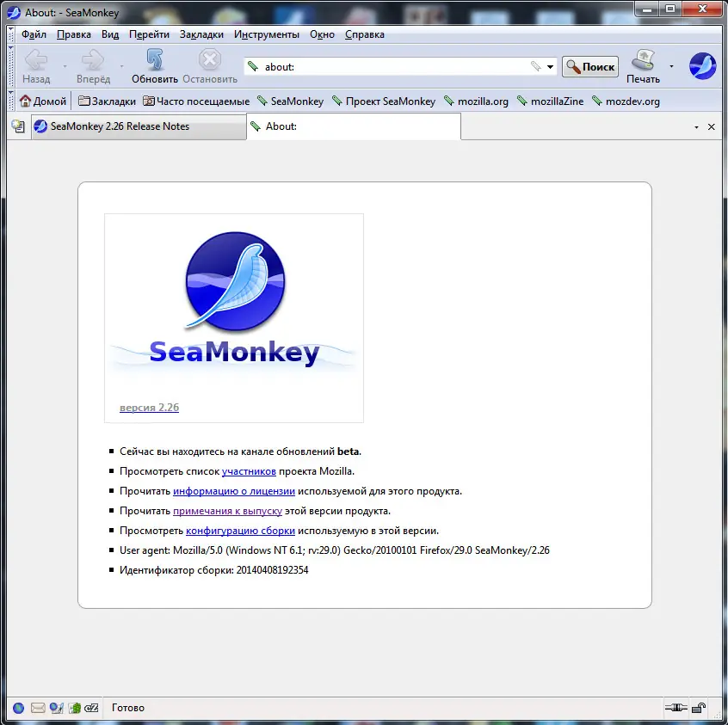Open the конфигурацию сборки link
The image size is (728, 725).
coord(240,531)
